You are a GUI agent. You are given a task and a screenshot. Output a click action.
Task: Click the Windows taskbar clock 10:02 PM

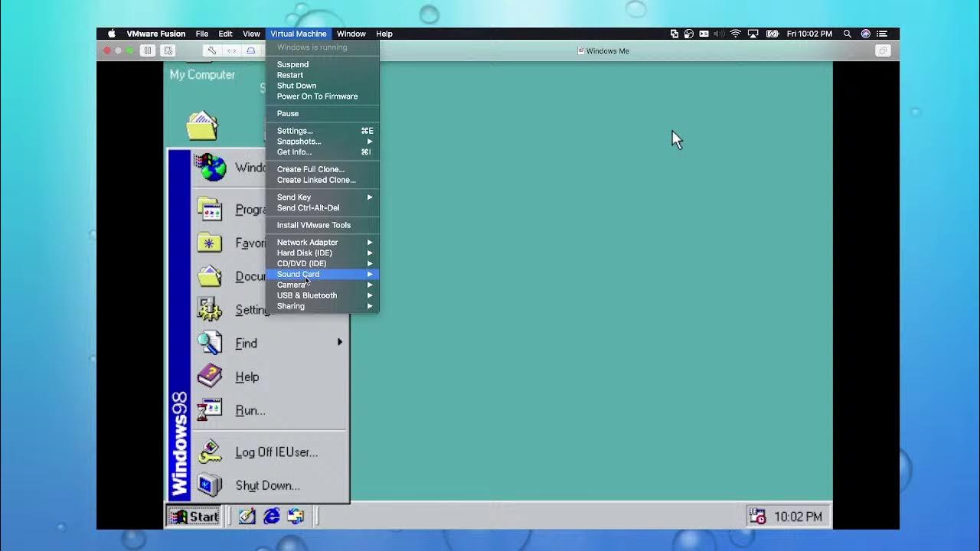(x=798, y=517)
